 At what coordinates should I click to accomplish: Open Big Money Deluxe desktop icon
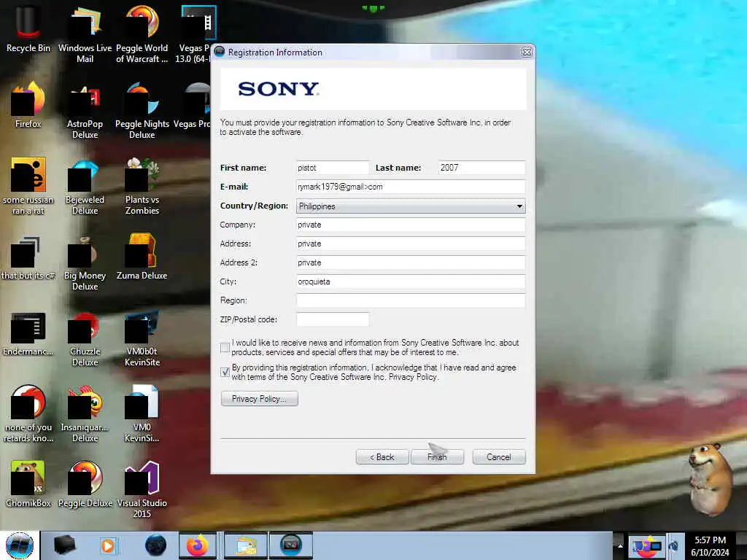(x=85, y=262)
